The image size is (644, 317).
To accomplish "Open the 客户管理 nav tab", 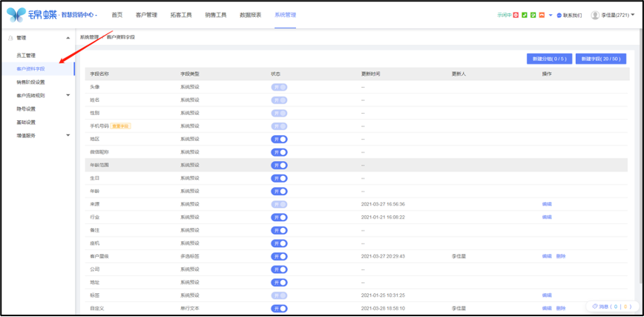I will pos(146,15).
